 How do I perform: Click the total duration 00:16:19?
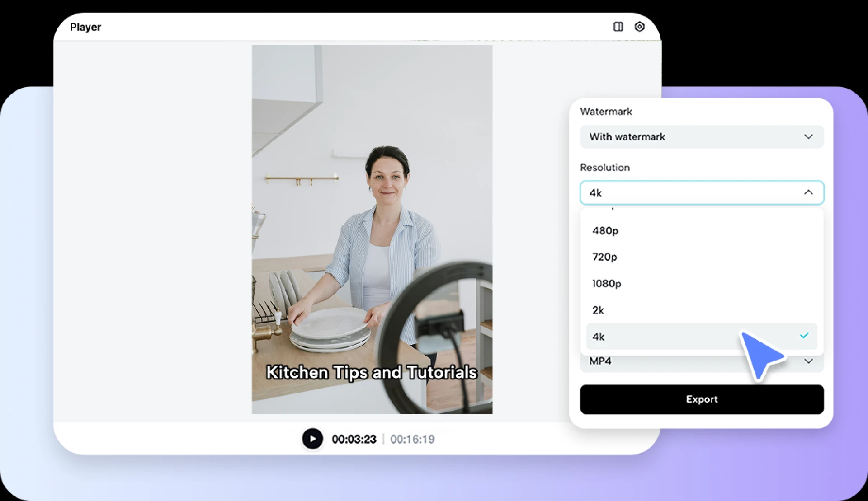(x=412, y=439)
